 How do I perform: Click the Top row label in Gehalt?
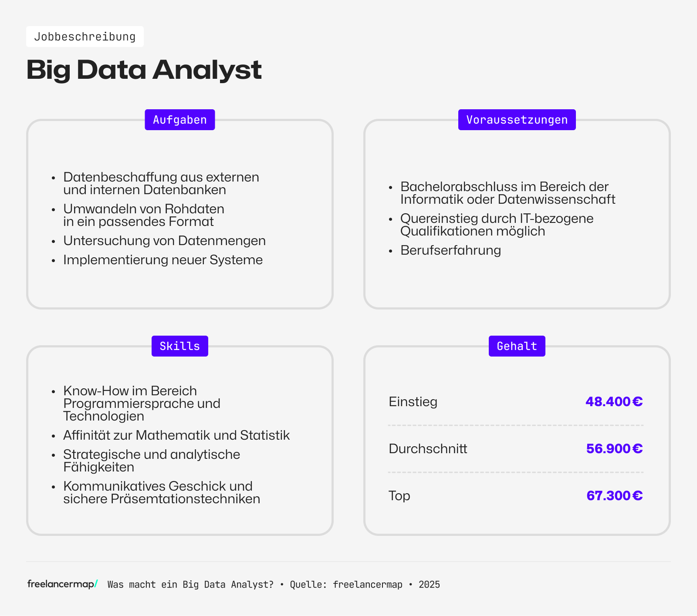pos(399,495)
